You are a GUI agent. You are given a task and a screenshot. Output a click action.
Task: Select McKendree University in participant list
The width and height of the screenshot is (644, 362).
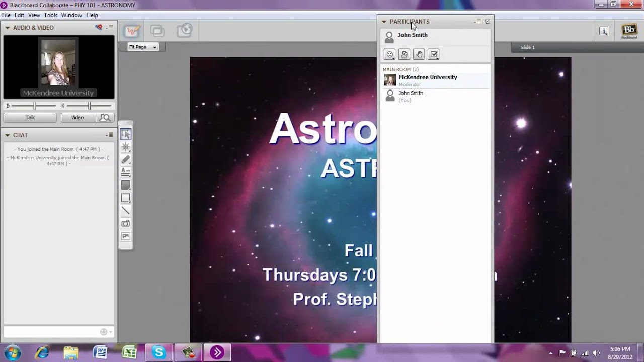436,80
